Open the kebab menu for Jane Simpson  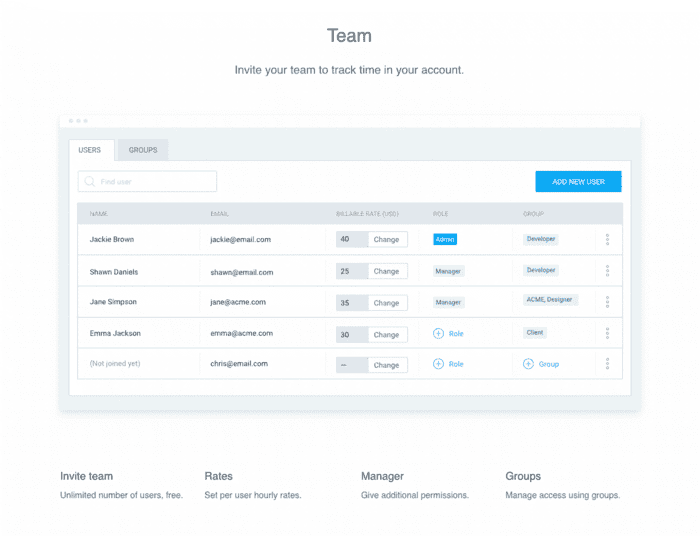(607, 302)
